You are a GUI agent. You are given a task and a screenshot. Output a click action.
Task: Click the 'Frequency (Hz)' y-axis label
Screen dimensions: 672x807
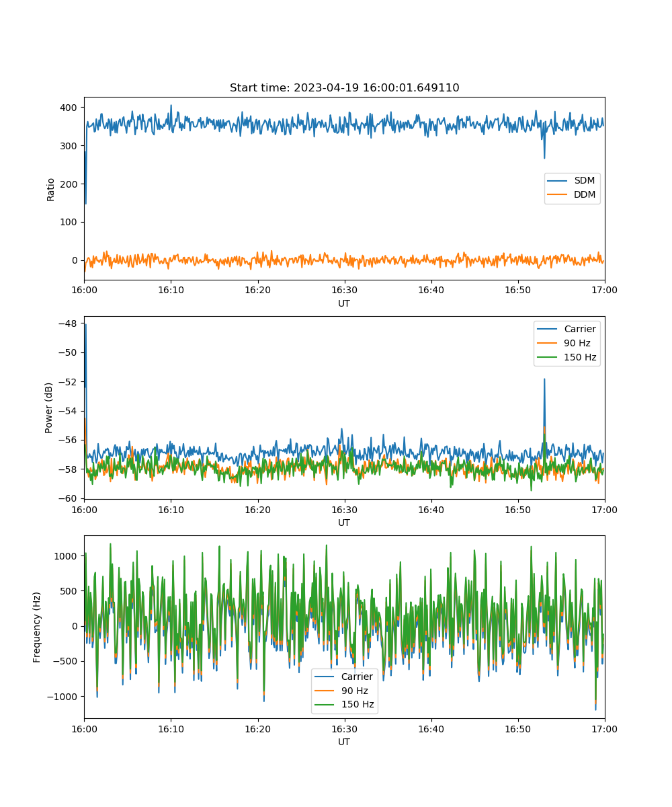[x=37, y=627]
